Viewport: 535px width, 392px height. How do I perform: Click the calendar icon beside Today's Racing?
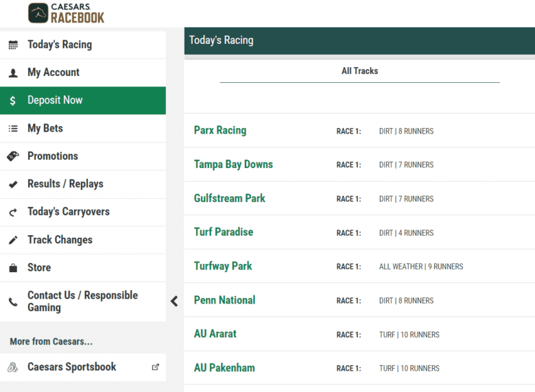coord(13,45)
